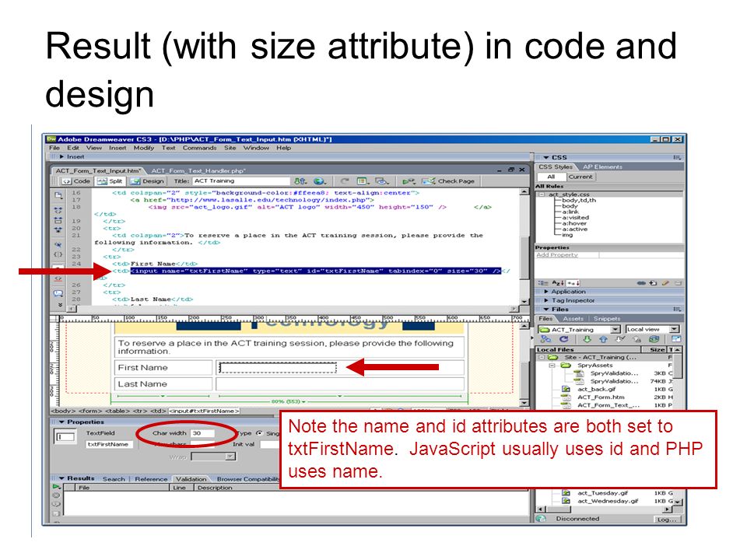Click the Get Files green down arrow
The height and width of the screenshot is (560, 747).
point(587,340)
